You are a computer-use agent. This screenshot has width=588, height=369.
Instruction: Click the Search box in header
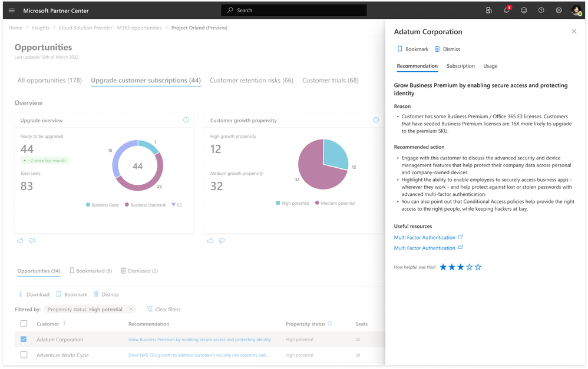point(294,10)
